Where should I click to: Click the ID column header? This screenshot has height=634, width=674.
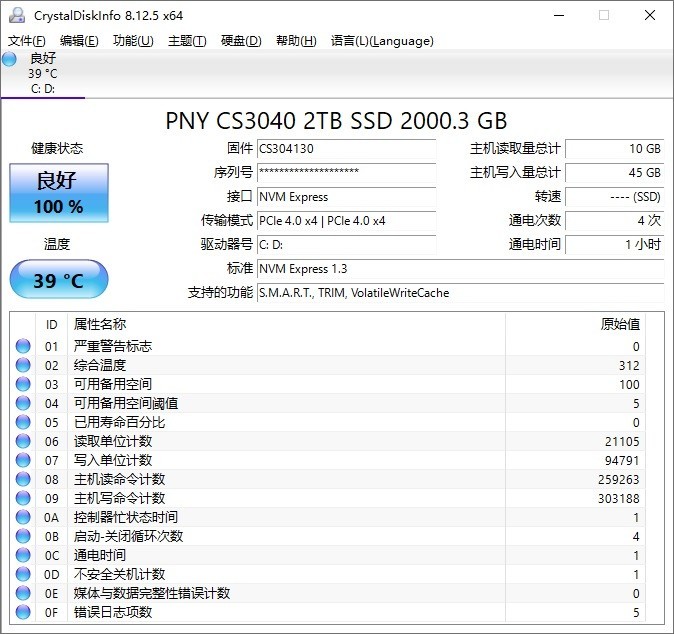[52, 325]
